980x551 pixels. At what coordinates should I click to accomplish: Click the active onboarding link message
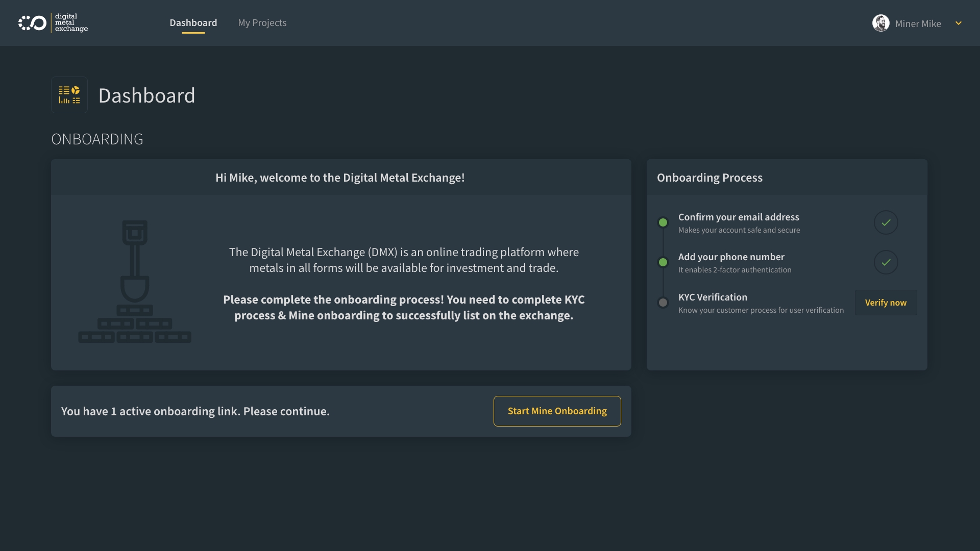[x=195, y=411]
